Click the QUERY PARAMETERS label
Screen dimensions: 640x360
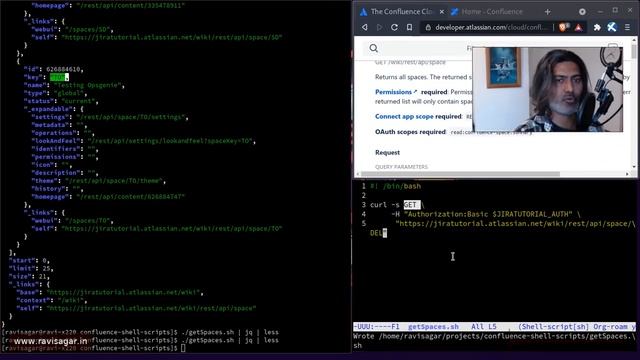[401, 167]
